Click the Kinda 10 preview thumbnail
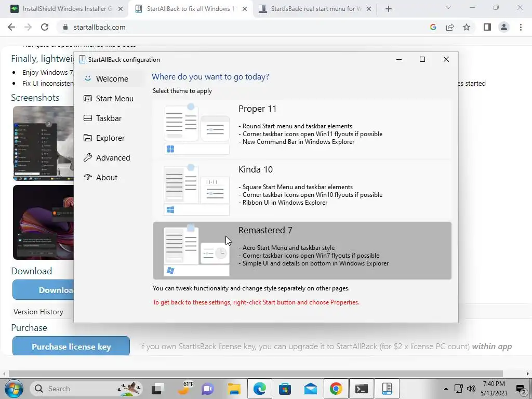 [x=196, y=190]
